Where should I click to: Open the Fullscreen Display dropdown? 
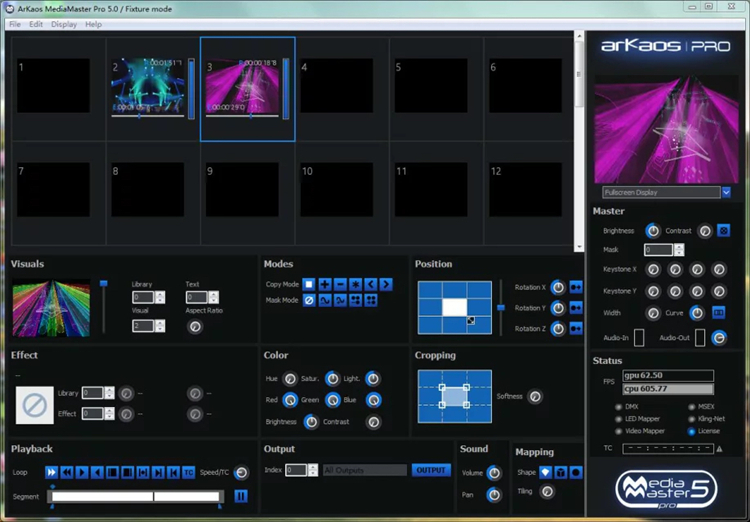(726, 192)
